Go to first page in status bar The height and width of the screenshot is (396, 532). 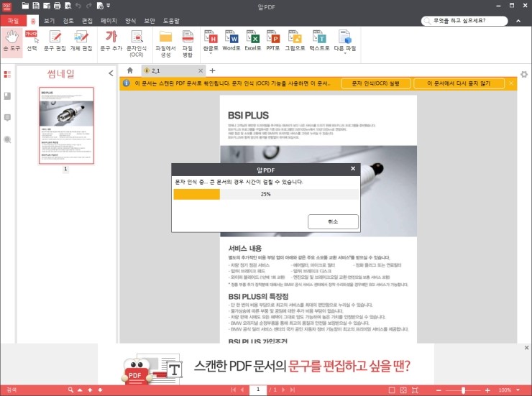(x=233, y=390)
